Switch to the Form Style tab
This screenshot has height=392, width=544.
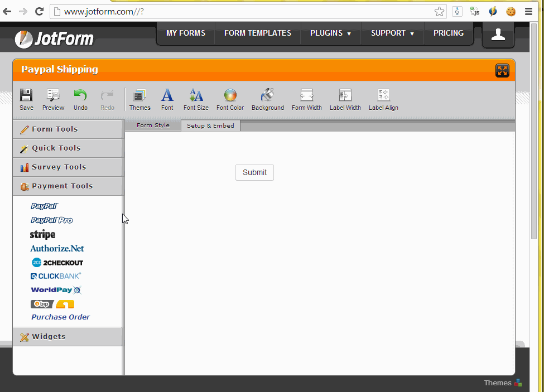click(153, 125)
